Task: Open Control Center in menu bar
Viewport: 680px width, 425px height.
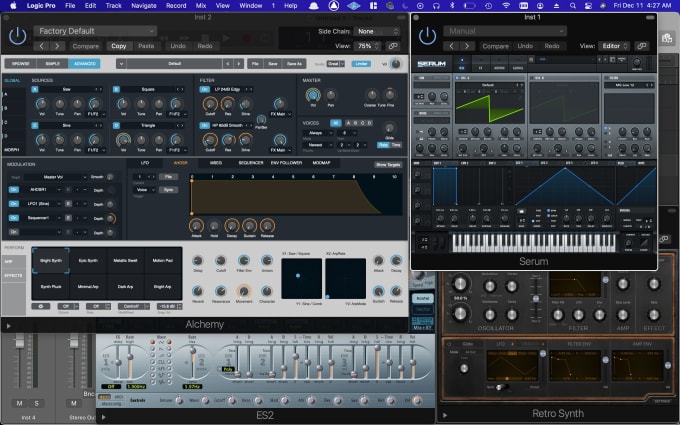Action: point(588,6)
